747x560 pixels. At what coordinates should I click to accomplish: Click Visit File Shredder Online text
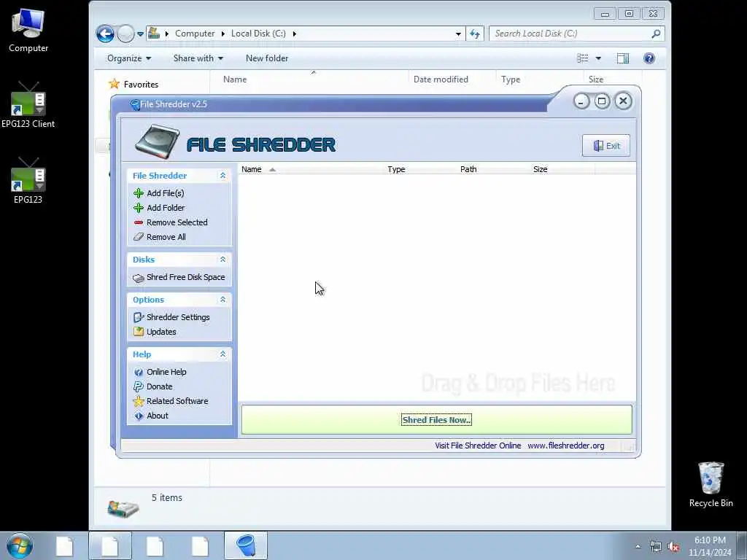478,446
